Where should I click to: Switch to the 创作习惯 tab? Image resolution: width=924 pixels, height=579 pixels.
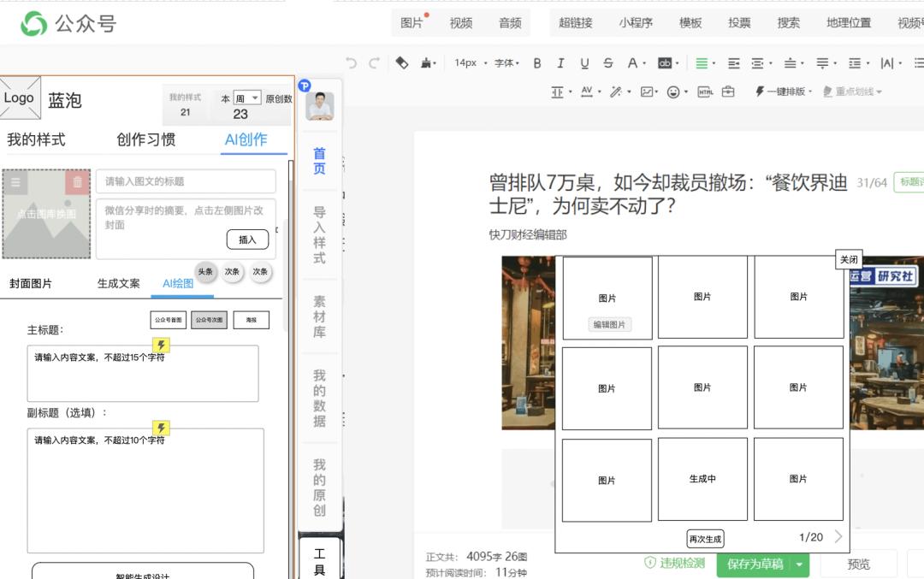(x=146, y=139)
